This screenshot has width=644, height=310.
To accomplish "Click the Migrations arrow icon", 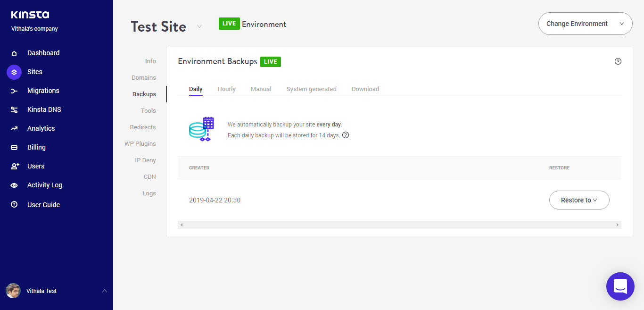I will coord(14,91).
